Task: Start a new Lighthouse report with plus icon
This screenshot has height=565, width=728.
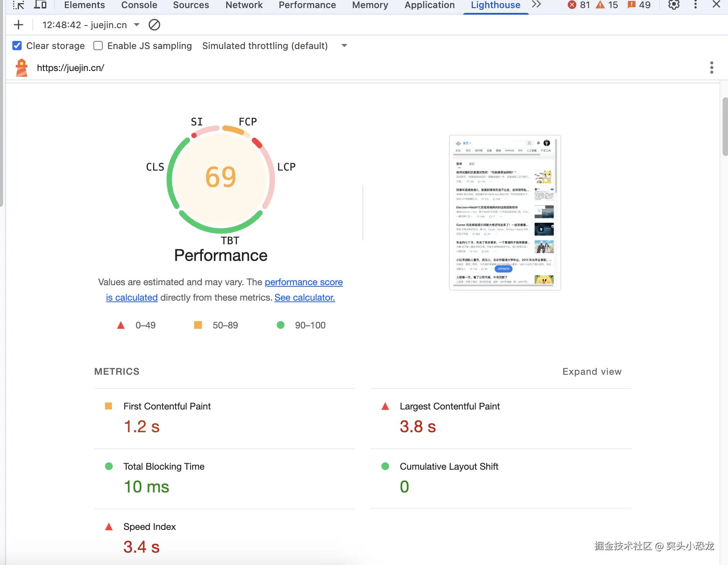Action: [19, 25]
